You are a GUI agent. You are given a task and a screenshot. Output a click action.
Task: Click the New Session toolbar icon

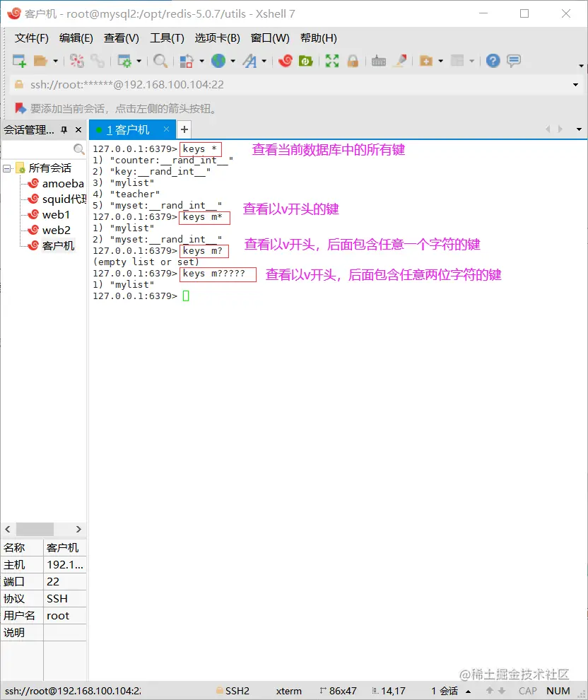click(19, 61)
